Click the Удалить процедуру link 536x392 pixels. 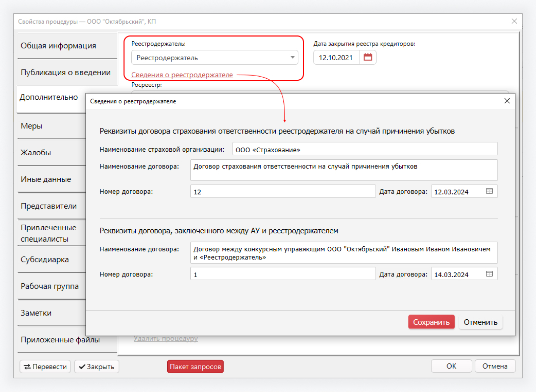165,338
